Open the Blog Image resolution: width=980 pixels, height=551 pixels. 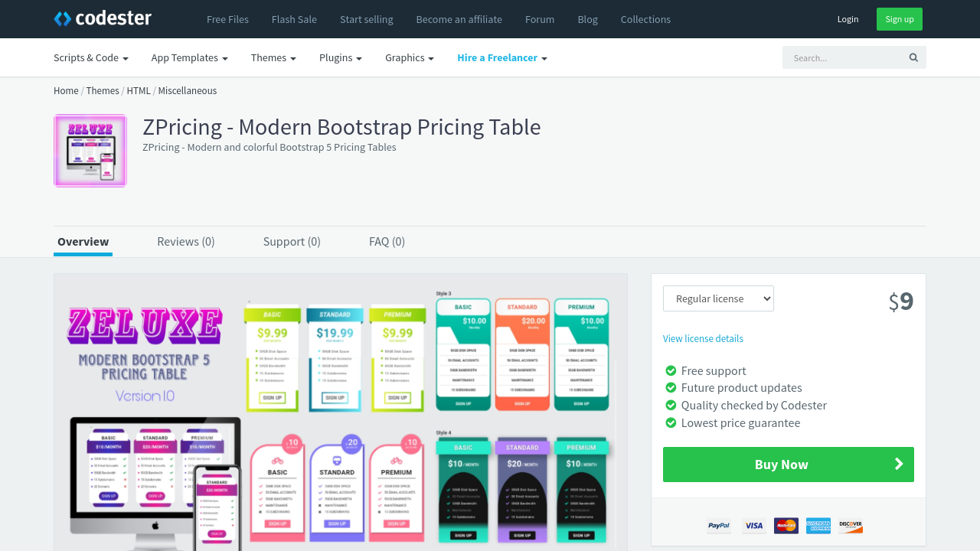point(588,19)
